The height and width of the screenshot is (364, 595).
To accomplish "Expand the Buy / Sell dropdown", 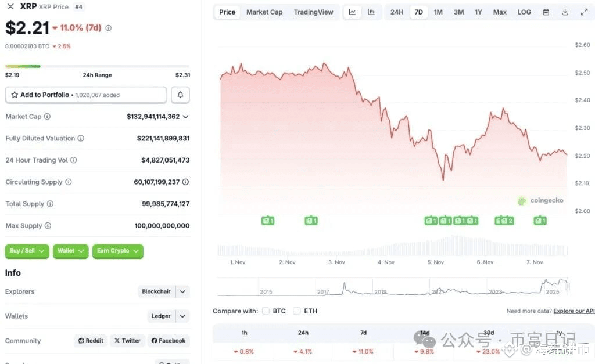I will [26, 251].
